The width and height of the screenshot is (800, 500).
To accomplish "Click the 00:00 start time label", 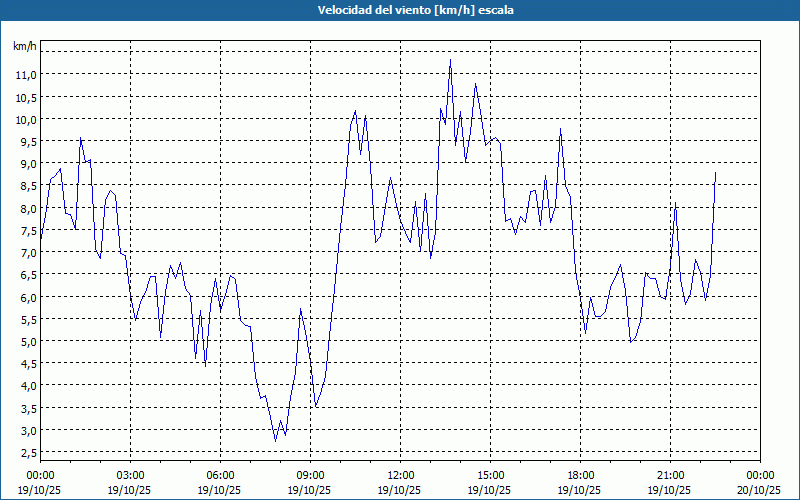I will click(x=40, y=475).
